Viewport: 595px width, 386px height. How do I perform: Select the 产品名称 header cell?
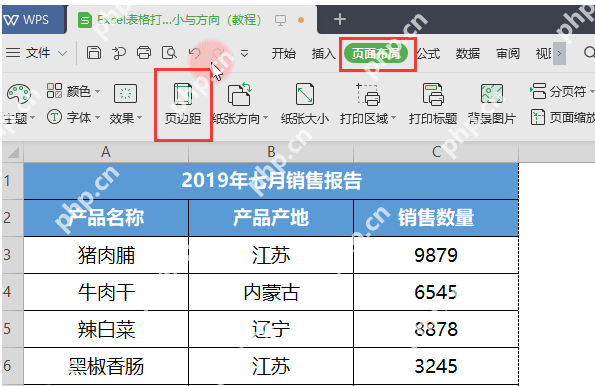click(x=106, y=218)
